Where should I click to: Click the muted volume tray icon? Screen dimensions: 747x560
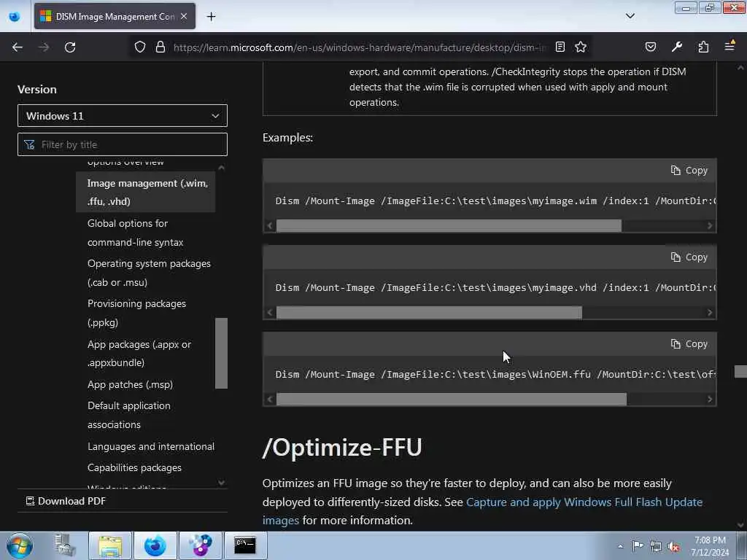coord(673,546)
